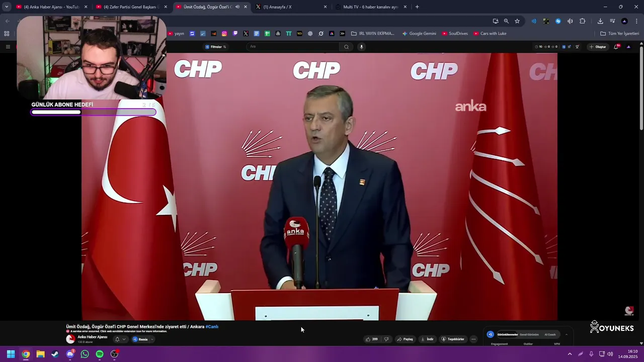
Task: Select the Görüntülenmeler tab in the panel
Action: point(508,334)
